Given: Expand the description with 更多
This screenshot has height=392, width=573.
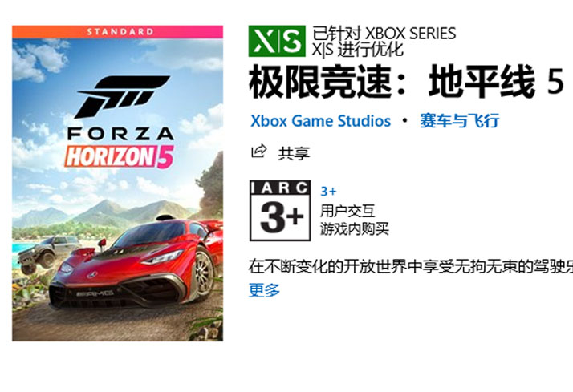Looking at the screenshot, I should coord(264,290).
